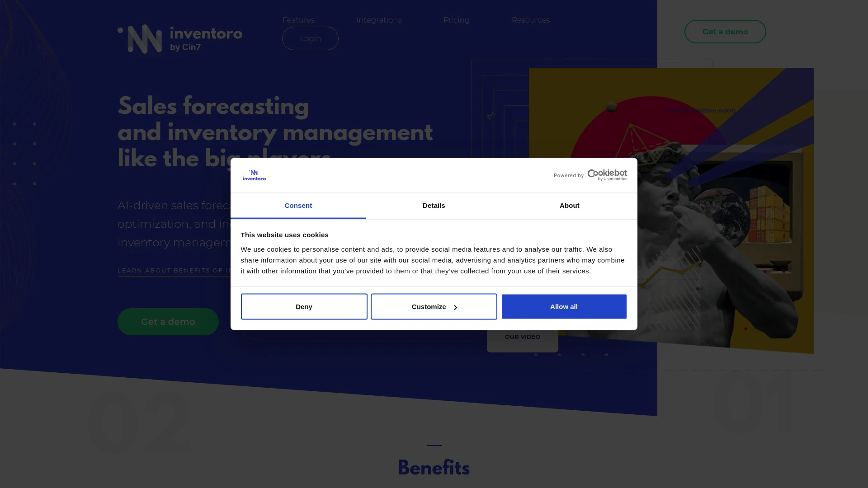Click the Get a demo button header

[725, 32]
